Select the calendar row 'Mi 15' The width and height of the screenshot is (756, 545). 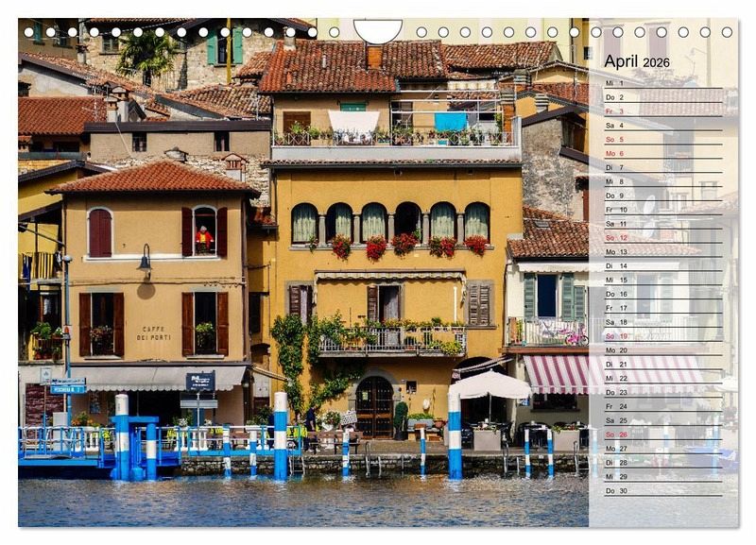663,280
